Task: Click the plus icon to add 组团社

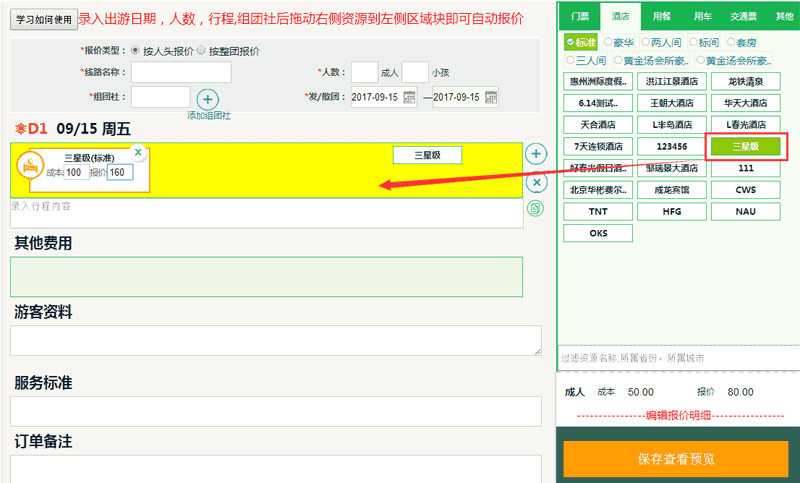Action: pos(208,99)
